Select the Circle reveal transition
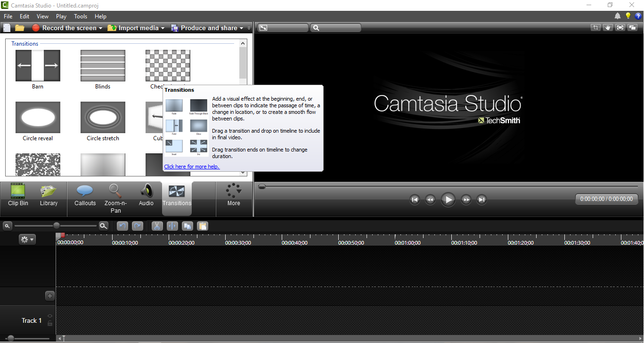 coord(38,118)
